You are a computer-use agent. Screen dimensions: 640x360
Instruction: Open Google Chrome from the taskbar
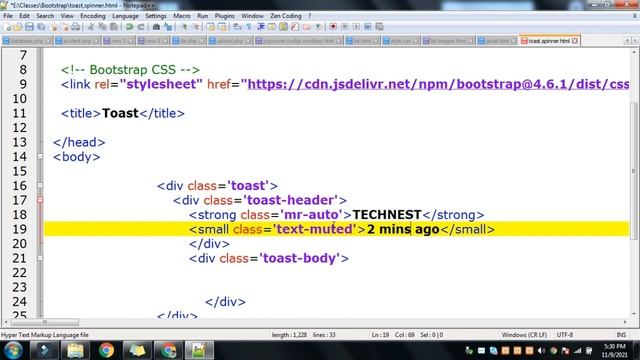(106, 350)
